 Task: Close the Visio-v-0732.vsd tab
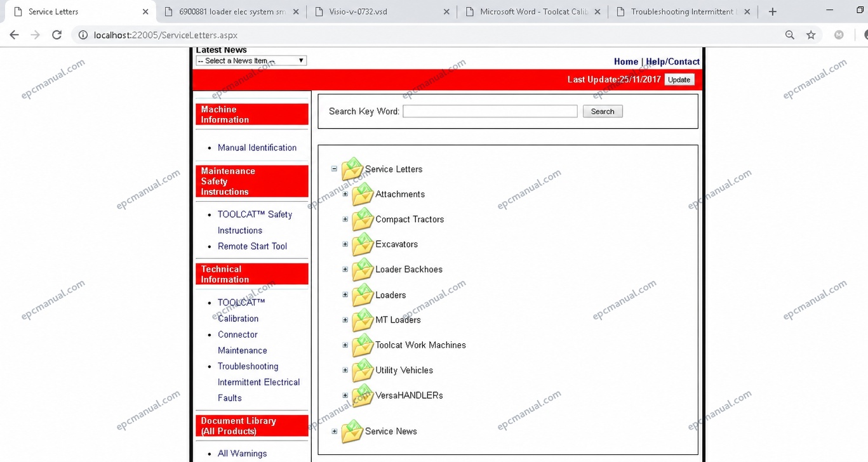pyautogui.click(x=446, y=11)
